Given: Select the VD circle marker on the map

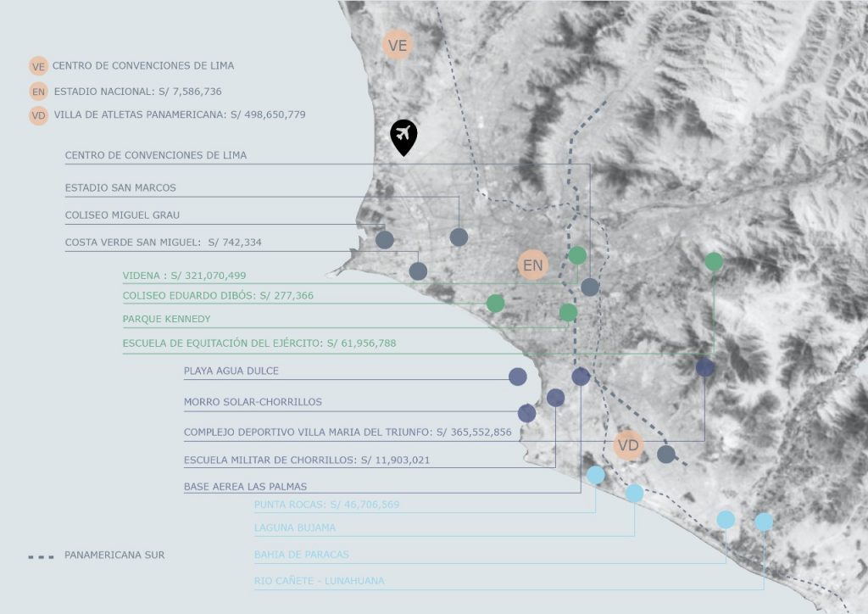Looking at the screenshot, I should click(628, 445).
